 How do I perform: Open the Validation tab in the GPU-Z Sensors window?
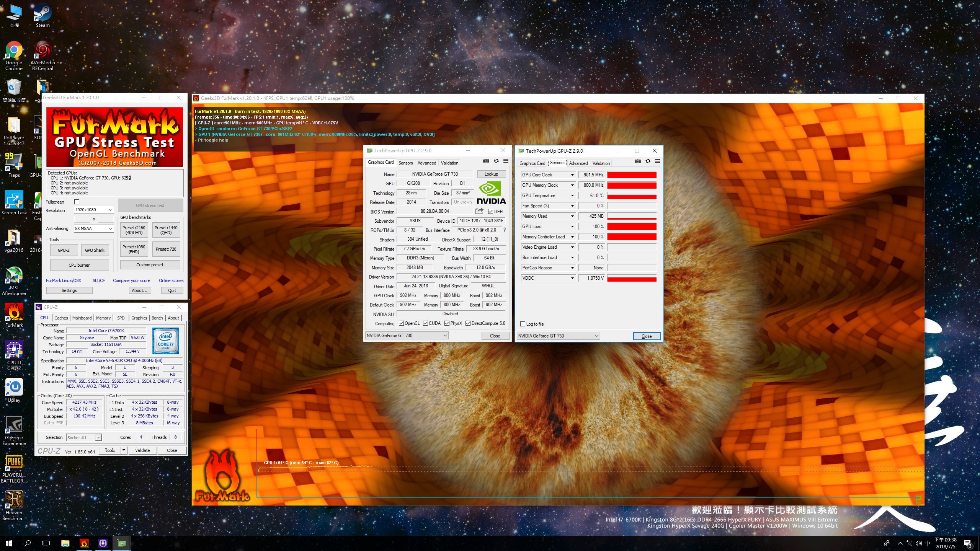click(x=601, y=163)
